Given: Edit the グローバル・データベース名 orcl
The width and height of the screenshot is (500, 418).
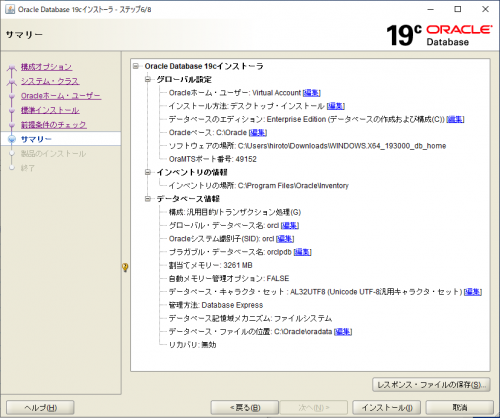Looking at the screenshot, I should pyautogui.click(x=290, y=226).
